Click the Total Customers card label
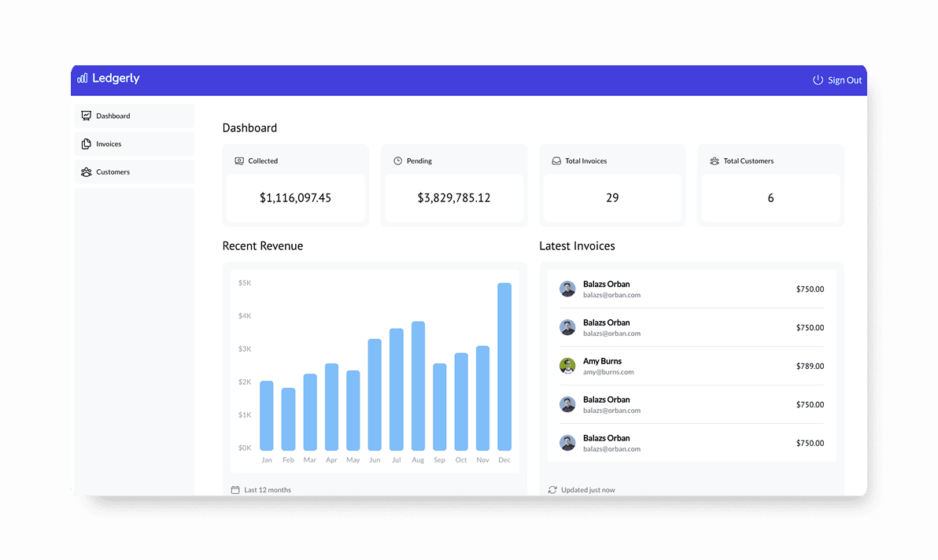 pyautogui.click(x=748, y=160)
